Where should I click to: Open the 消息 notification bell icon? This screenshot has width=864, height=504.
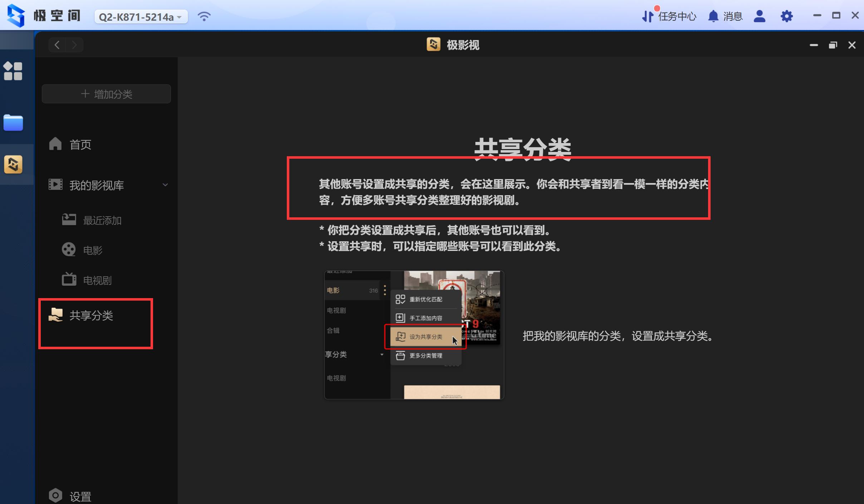[713, 16]
